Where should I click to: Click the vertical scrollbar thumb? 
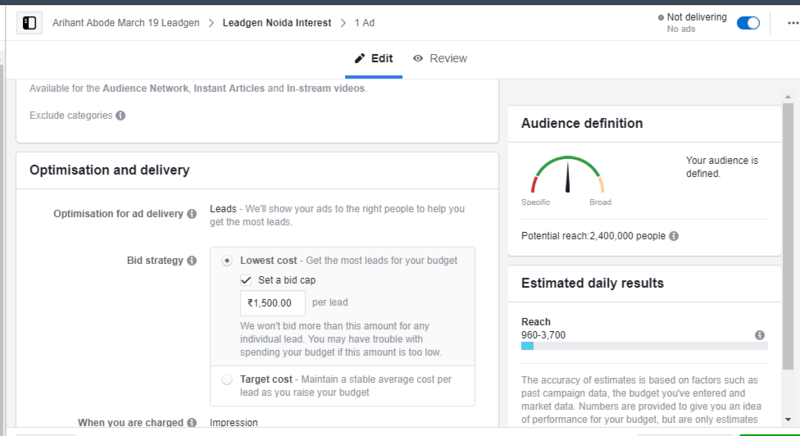[x=788, y=236]
